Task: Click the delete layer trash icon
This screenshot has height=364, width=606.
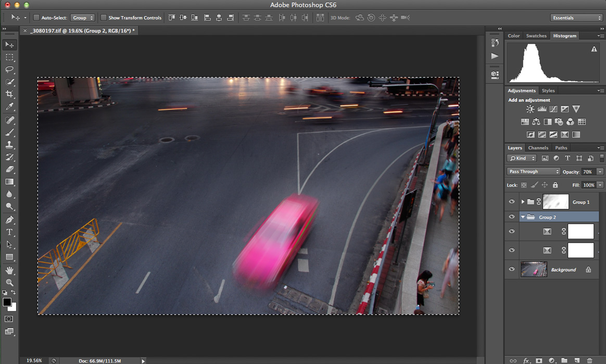Action: pyautogui.click(x=589, y=360)
